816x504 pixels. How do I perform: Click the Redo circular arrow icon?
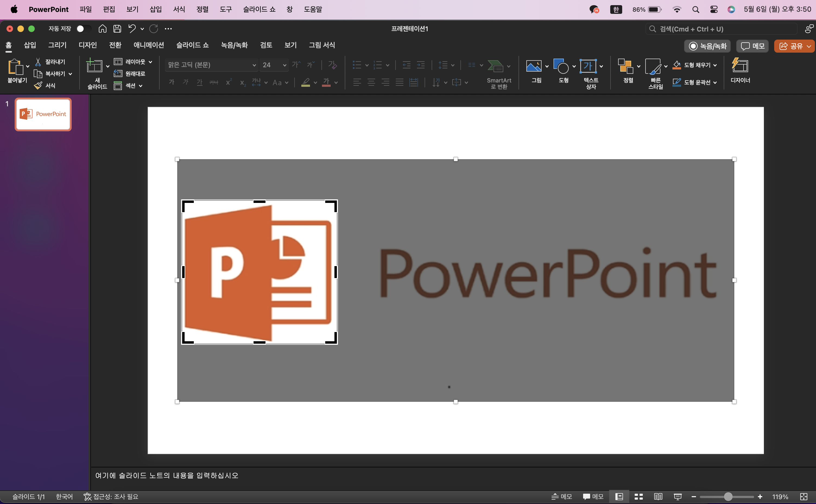153,29
